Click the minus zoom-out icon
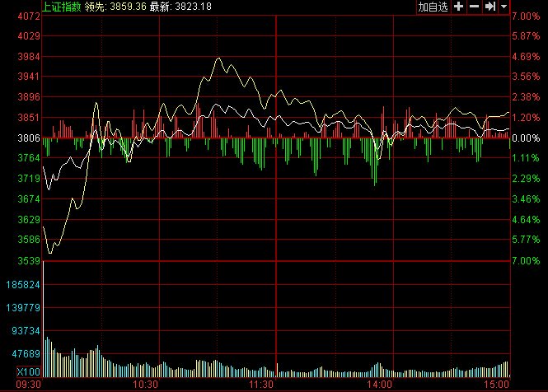Image resolution: width=548 pixels, height=392 pixels. [x=474, y=7]
